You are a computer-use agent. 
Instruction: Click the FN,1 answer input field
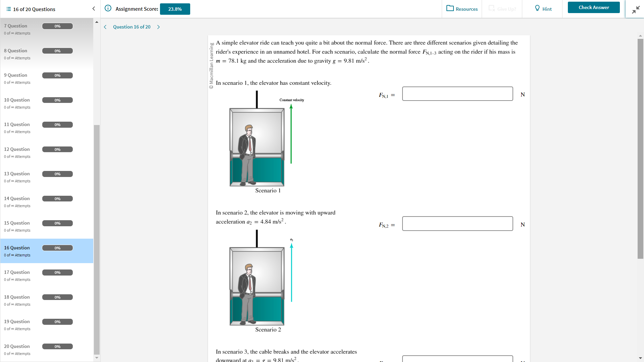click(x=457, y=94)
